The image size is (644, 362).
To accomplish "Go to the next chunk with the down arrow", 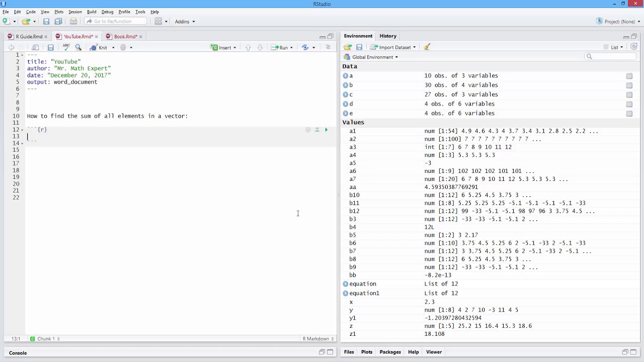I will [260, 47].
